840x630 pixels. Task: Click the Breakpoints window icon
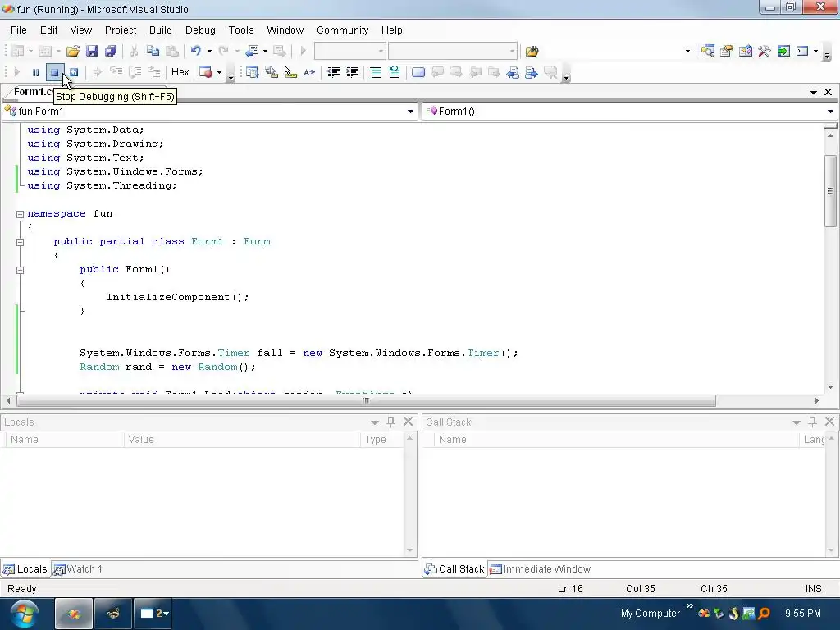205,72
